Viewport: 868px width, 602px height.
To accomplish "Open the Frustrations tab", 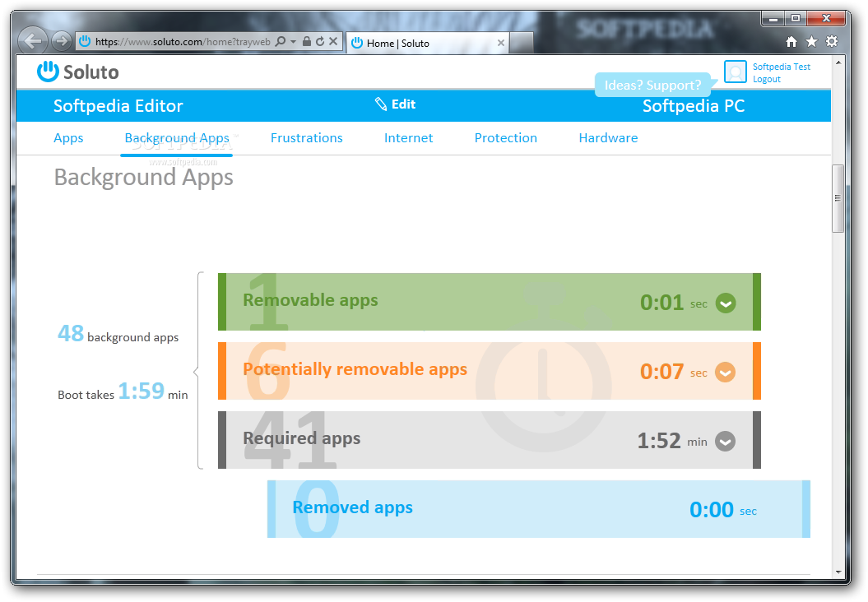I will (x=307, y=138).
